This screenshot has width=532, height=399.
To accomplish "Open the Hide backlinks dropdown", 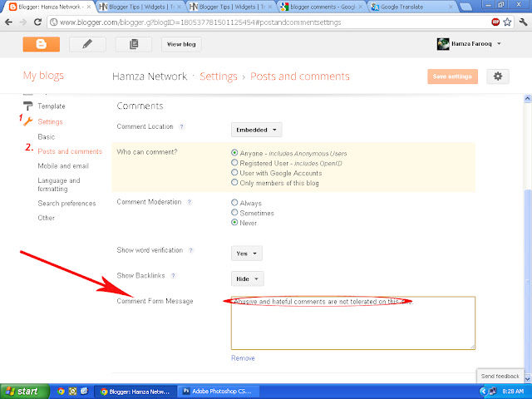I will pos(248,279).
